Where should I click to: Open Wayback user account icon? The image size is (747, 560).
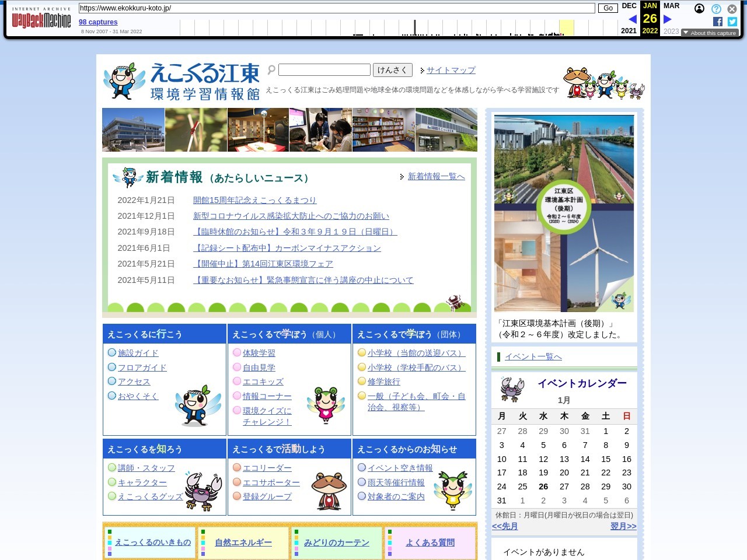coord(699,9)
